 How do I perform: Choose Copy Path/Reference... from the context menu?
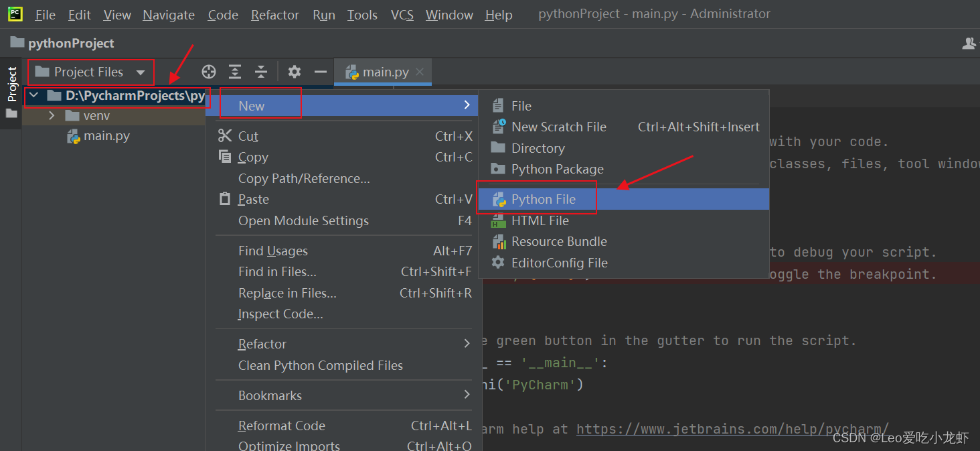click(x=304, y=178)
